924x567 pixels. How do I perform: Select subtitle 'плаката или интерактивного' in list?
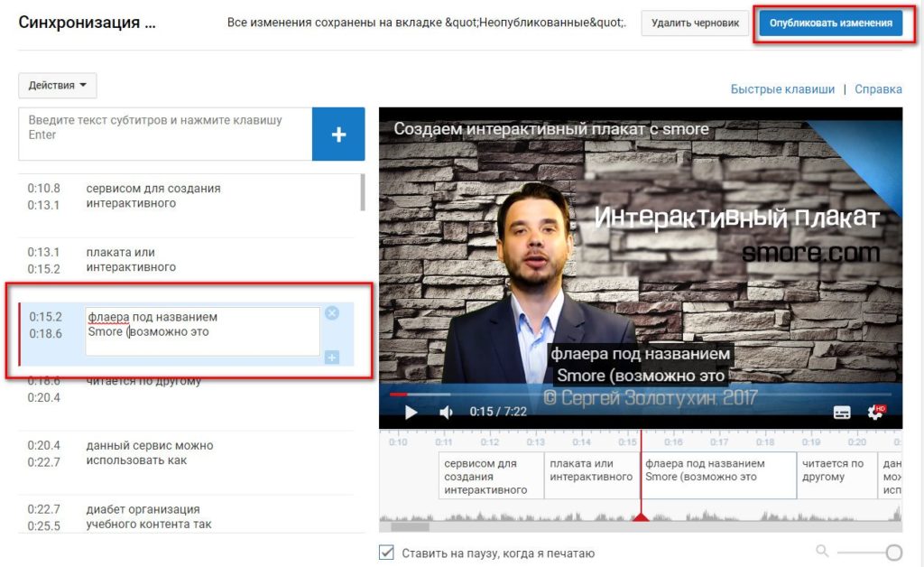point(131,260)
